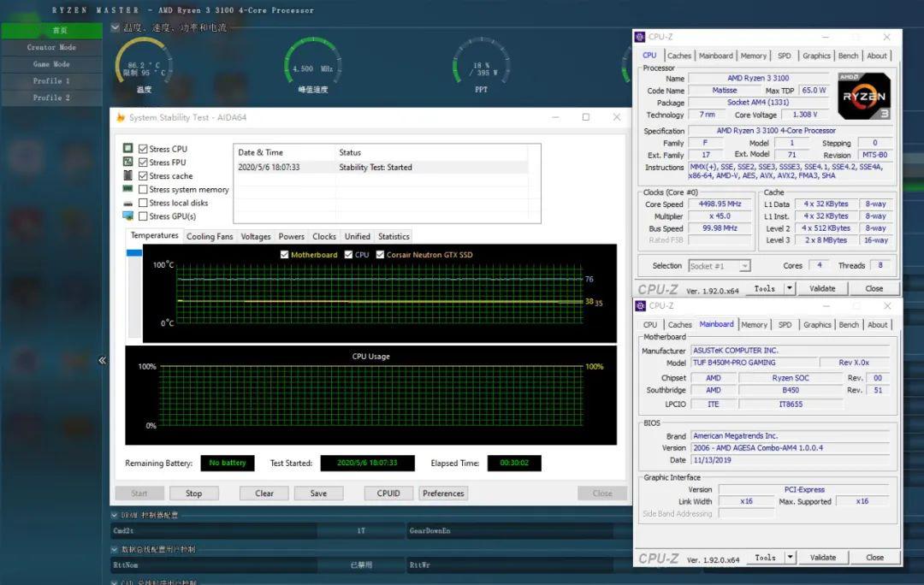This screenshot has height=585, width=924.
Task: Go to 首页 in Ryzen Master sidebar
Action: 51,30
